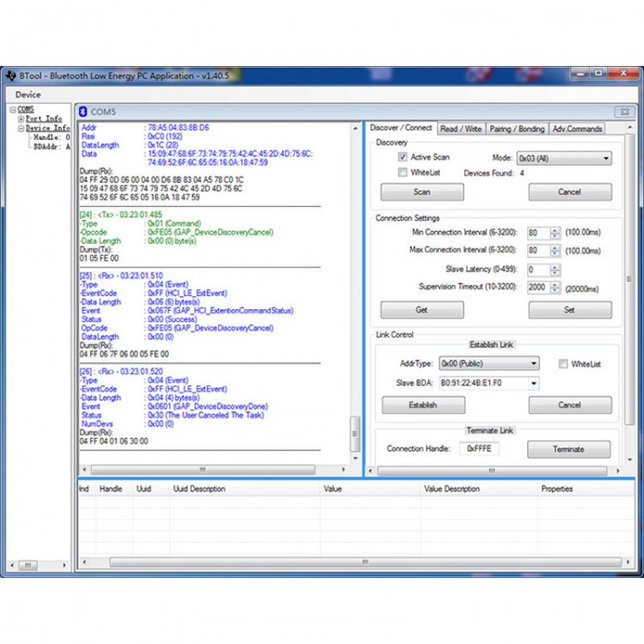
Task: Click log scroll-down arrow
Action: (x=355, y=458)
